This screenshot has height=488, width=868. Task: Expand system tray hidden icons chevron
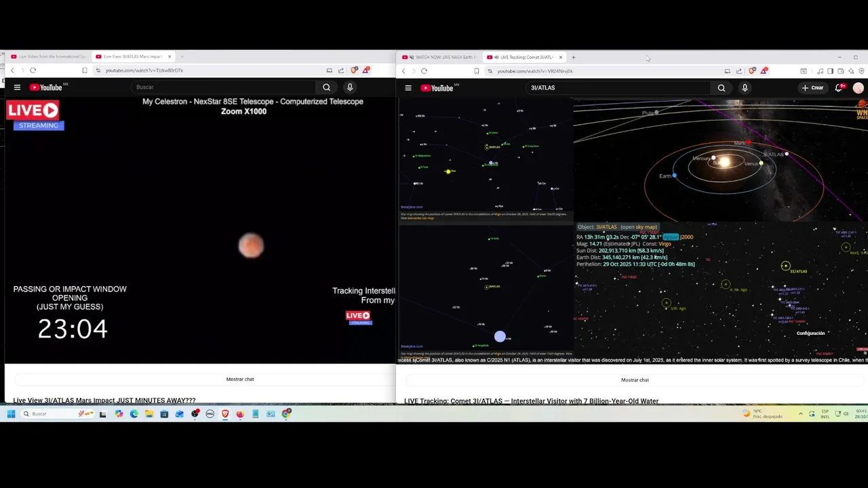tap(800, 414)
